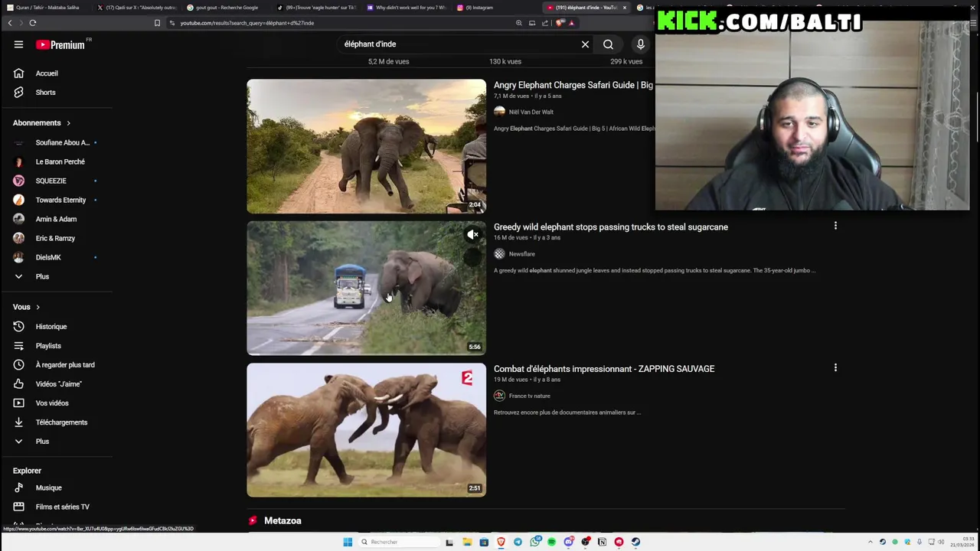Click the zoom magnifier icon in the address bar

click(x=519, y=23)
